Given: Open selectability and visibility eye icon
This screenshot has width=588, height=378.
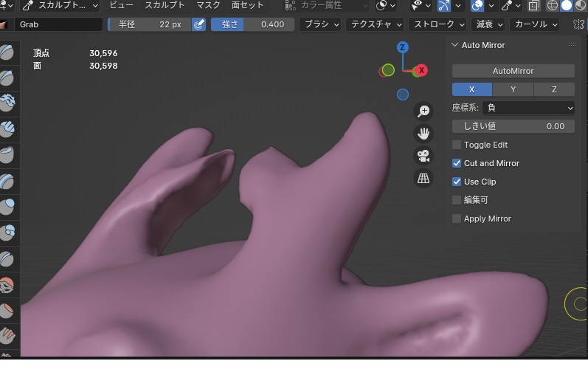Looking at the screenshot, I should tap(417, 5).
